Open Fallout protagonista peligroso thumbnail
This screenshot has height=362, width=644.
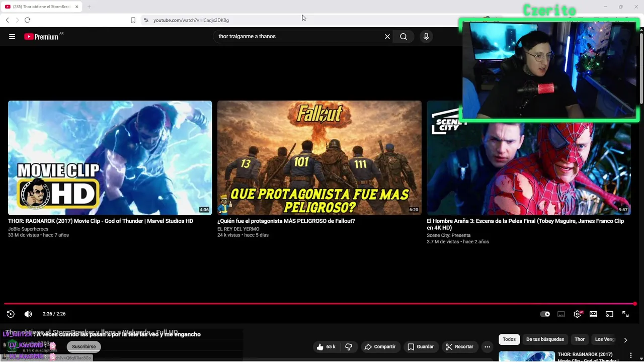point(319,158)
